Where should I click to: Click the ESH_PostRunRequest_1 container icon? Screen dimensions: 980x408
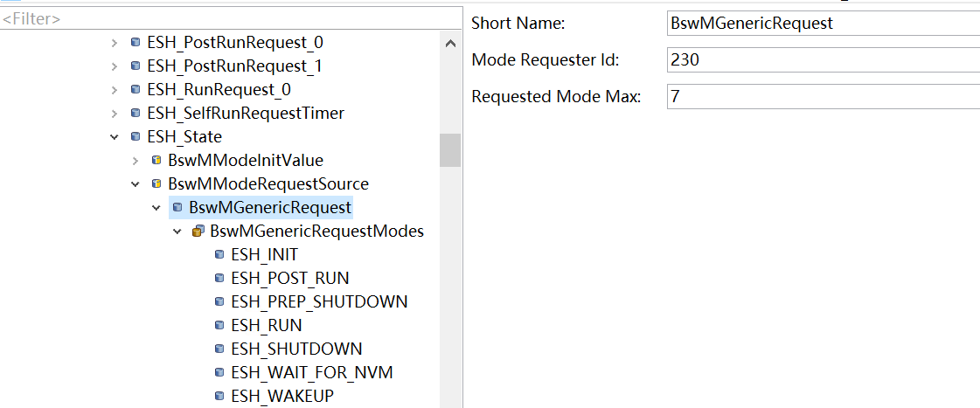tap(135, 66)
